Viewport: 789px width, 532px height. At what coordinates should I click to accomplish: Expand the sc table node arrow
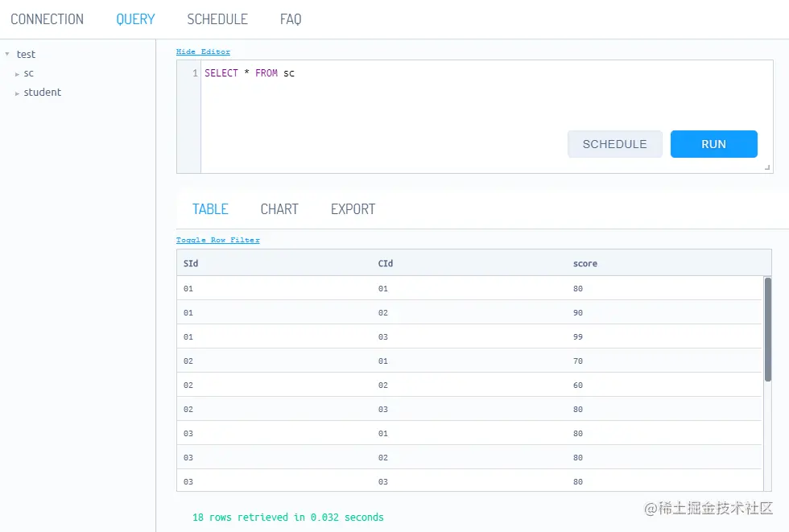(x=17, y=74)
